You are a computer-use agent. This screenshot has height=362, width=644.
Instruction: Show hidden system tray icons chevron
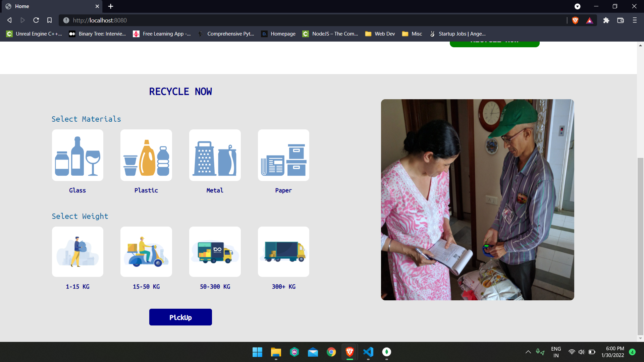(x=528, y=352)
